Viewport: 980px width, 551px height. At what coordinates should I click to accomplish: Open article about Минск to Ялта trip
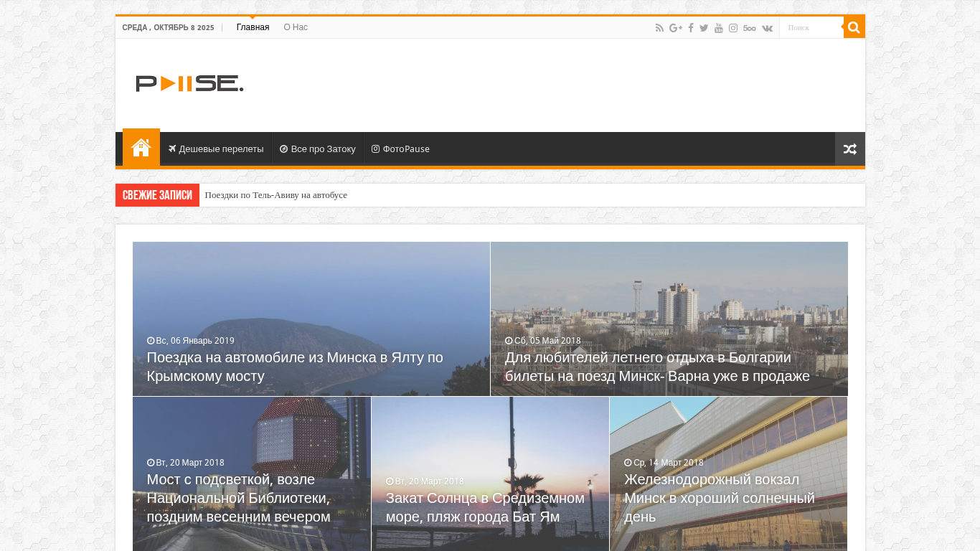pos(295,367)
